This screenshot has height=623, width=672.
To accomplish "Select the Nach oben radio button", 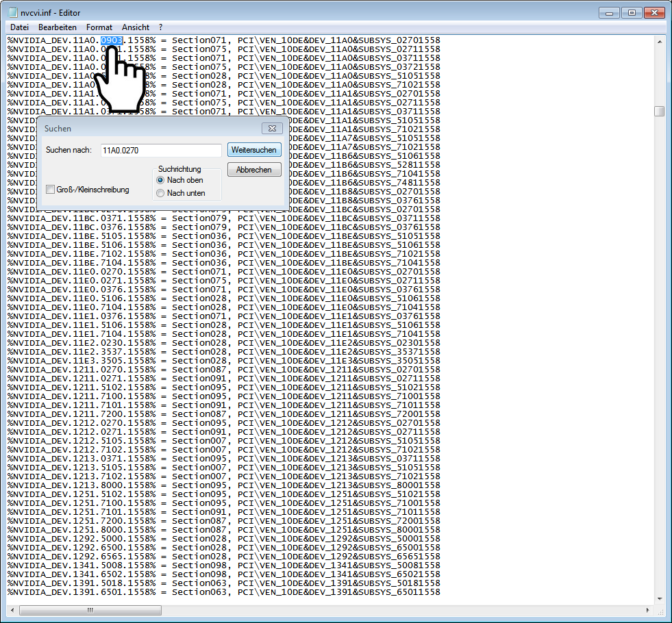I will (160, 180).
